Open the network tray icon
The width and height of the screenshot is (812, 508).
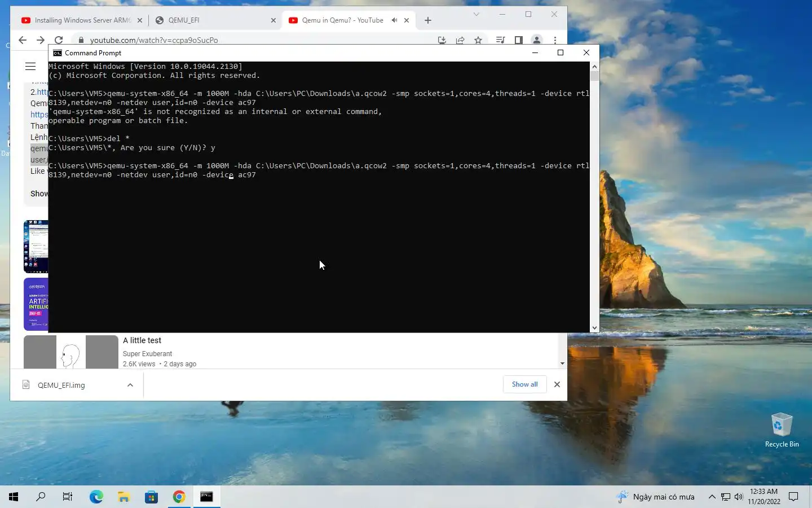point(726,497)
